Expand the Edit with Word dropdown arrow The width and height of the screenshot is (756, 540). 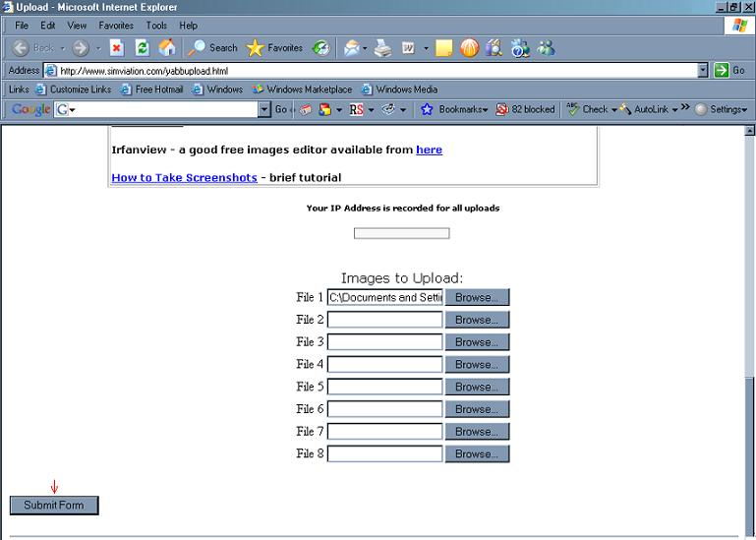pyautogui.click(x=426, y=48)
